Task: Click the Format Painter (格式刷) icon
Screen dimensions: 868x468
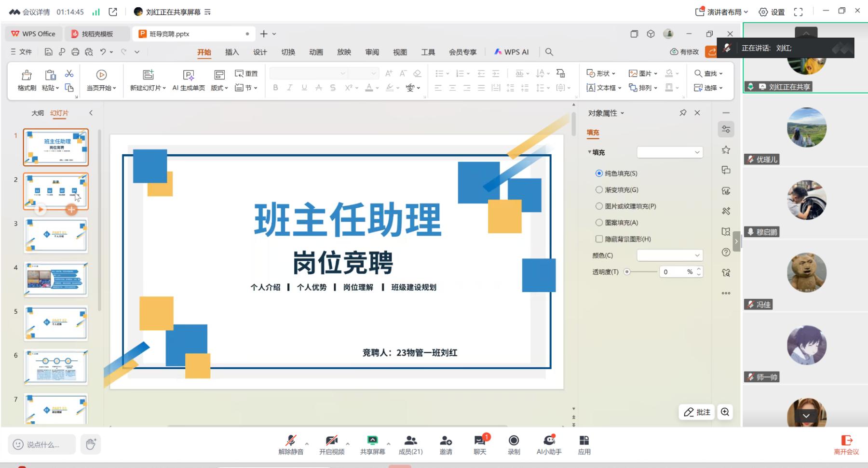Action: point(27,75)
